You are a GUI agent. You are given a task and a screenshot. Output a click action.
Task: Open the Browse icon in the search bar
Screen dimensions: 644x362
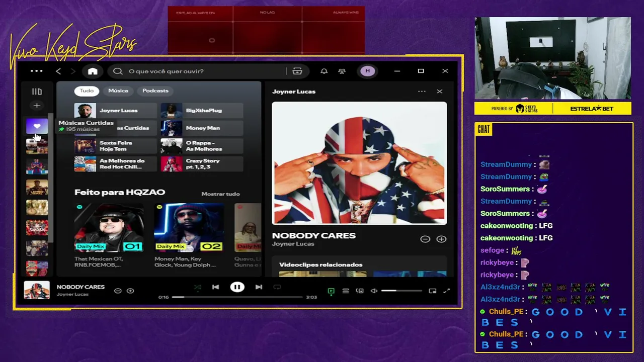(x=297, y=71)
